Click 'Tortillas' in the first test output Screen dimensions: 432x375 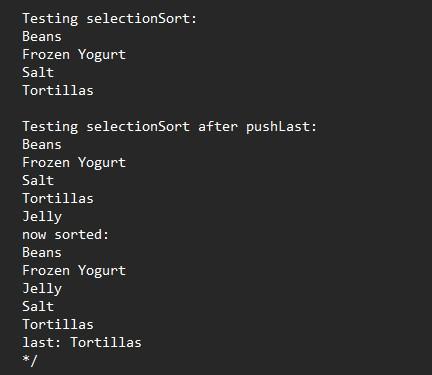(58, 90)
